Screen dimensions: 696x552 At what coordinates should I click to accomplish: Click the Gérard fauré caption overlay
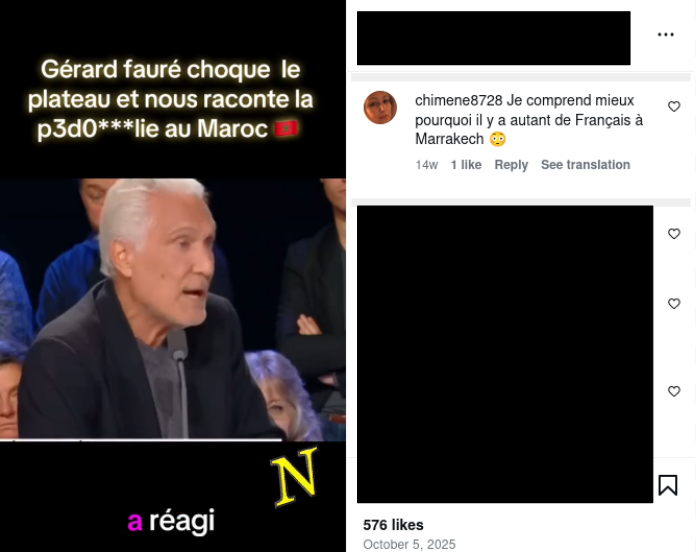[170, 99]
